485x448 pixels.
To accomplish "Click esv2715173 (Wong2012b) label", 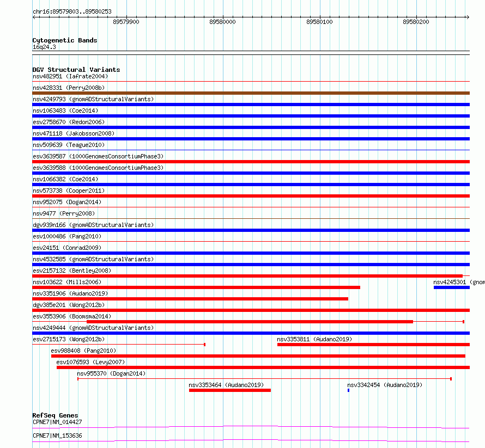I will 69,339.
